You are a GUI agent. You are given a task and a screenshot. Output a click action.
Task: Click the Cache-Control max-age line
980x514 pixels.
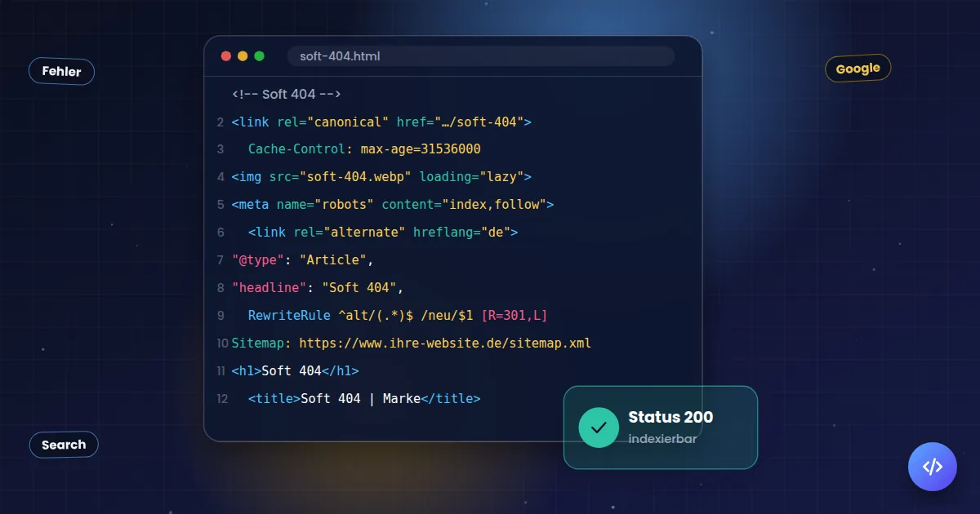pos(364,149)
